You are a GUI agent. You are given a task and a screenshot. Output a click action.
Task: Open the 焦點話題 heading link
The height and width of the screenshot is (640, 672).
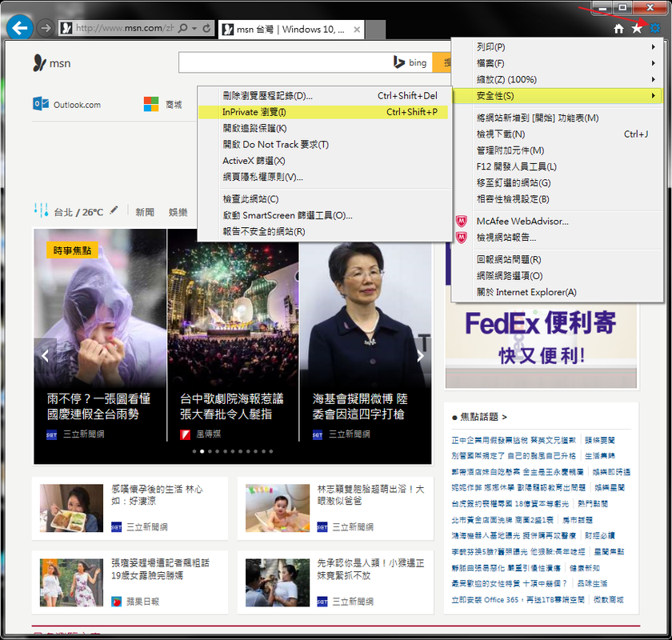point(483,417)
